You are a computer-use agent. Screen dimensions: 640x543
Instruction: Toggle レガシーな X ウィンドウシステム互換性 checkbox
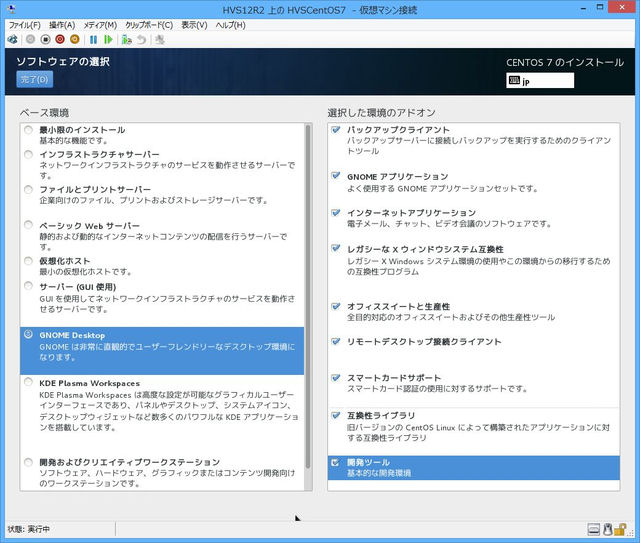click(x=336, y=248)
